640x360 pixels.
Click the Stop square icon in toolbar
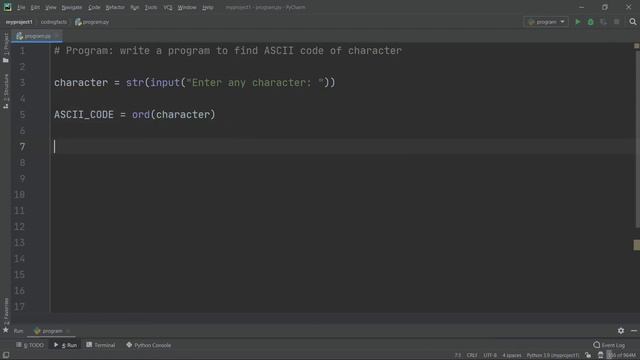616,22
